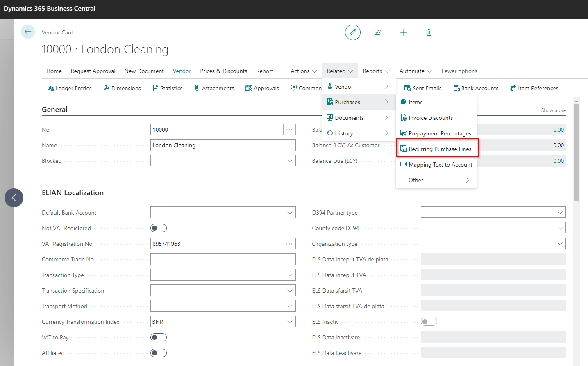Screen dimensions: 588x366
Task: Open Prices & Discounts tab
Action: pyautogui.click(x=224, y=71)
